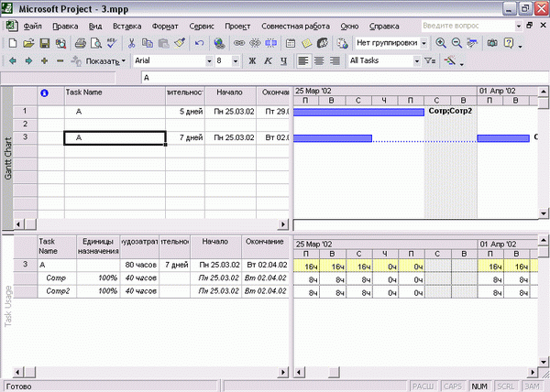The height and width of the screenshot is (392, 550).
Task: Open the Совместная работа menu
Action: pyautogui.click(x=295, y=27)
